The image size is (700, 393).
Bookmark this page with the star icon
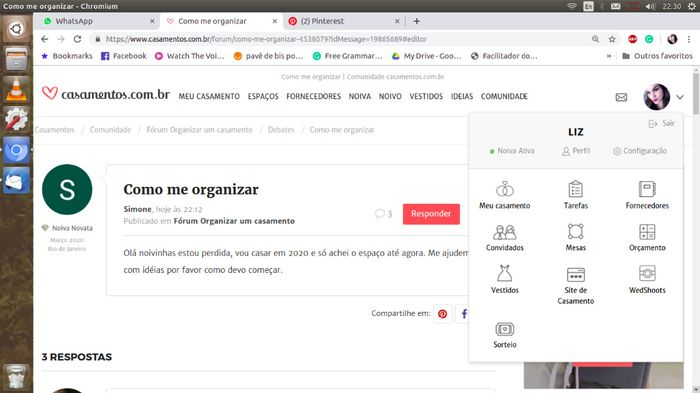click(x=612, y=39)
